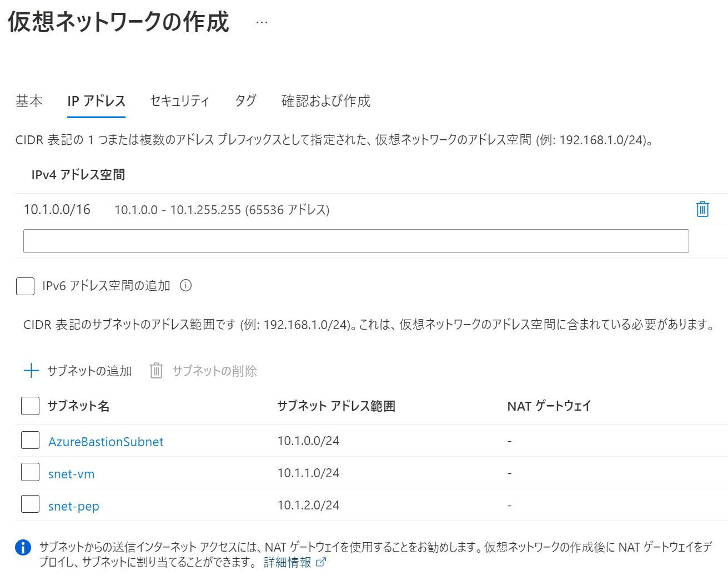Open the タグ tab
This screenshot has width=728, height=581.
pos(244,101)
